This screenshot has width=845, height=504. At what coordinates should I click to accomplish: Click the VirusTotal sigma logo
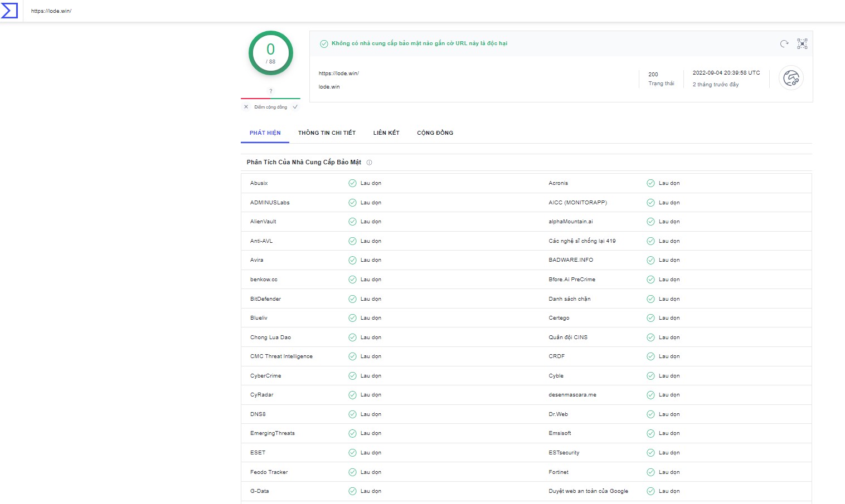[x=9, y=11]
